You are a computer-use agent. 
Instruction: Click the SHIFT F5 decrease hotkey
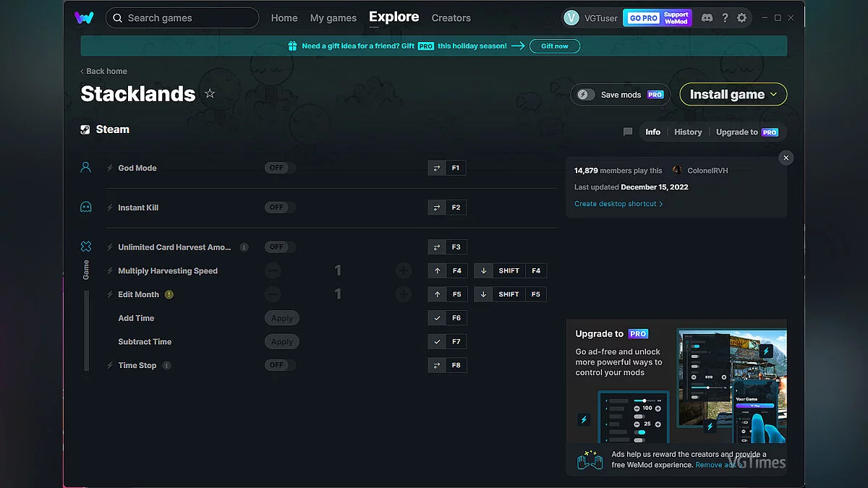coord(511,294)
